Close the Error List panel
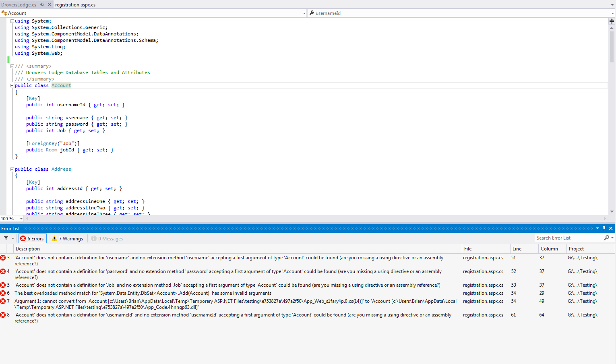Screen dimensions: 616x364 coord(611,228)
